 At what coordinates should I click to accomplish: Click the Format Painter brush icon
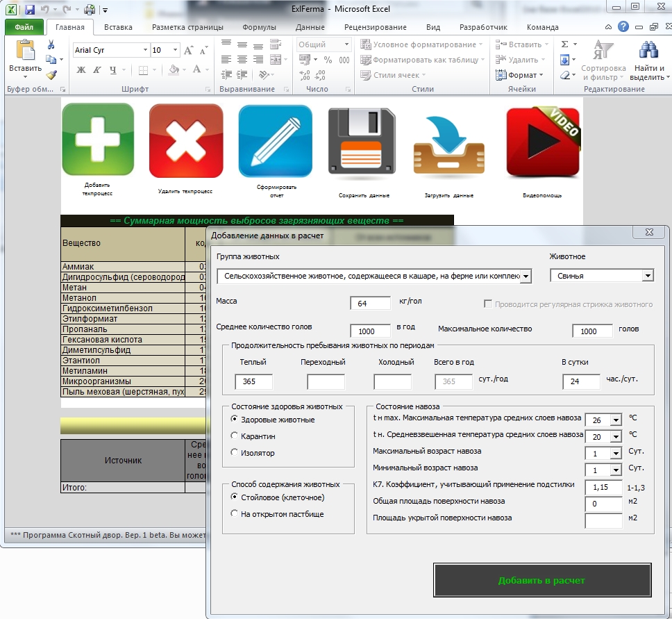(x=52, y=76)
